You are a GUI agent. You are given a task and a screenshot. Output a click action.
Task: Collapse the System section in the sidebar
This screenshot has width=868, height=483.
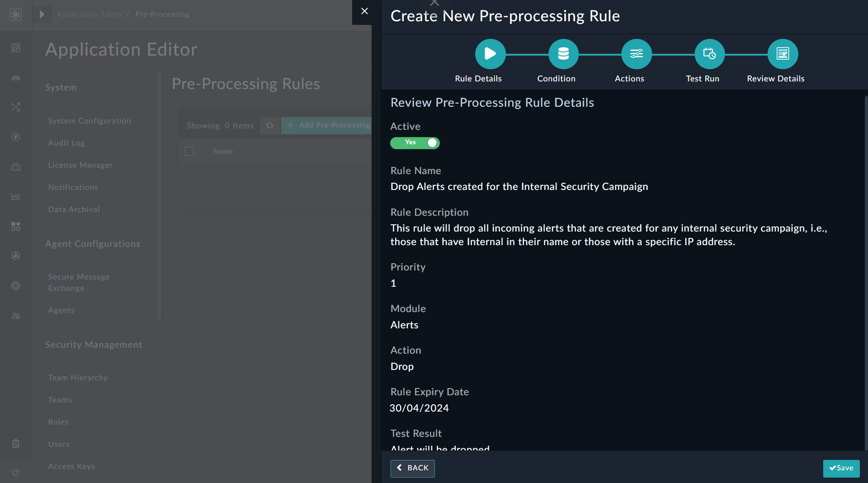point(61,87)
